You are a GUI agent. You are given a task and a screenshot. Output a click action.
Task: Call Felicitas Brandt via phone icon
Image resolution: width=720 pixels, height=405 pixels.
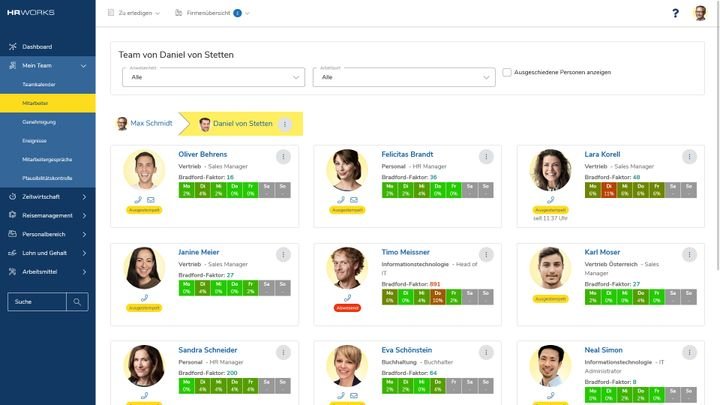tap(341, 200)
